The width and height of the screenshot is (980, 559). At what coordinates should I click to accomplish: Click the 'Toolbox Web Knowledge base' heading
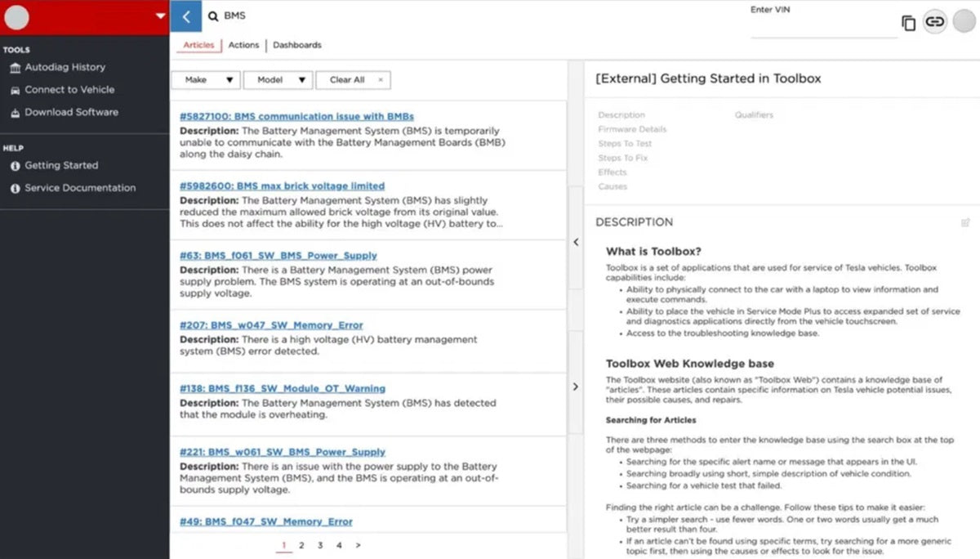[690, 364]
